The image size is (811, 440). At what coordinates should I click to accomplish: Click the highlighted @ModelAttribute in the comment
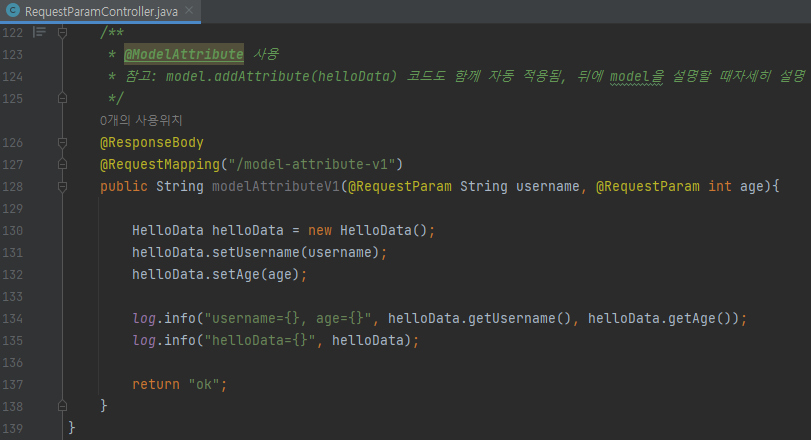[184, 54]
